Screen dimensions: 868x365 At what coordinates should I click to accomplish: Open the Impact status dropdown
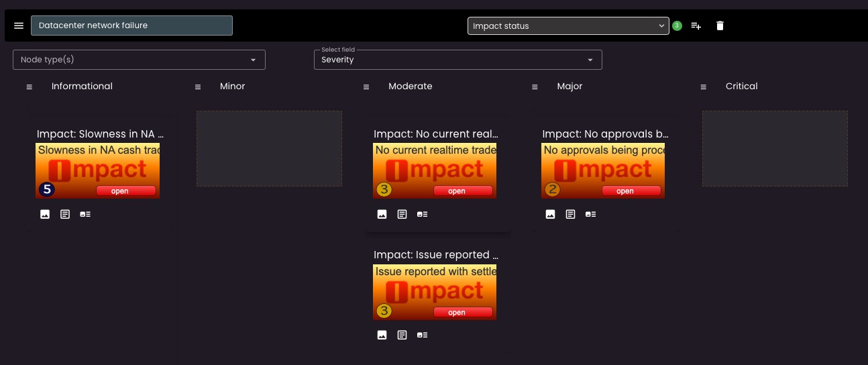567,25
